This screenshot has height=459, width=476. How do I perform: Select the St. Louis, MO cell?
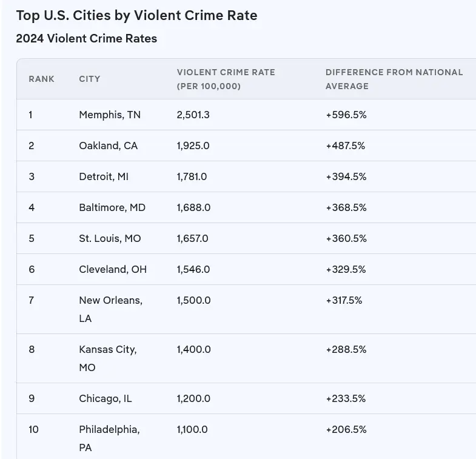110,238
